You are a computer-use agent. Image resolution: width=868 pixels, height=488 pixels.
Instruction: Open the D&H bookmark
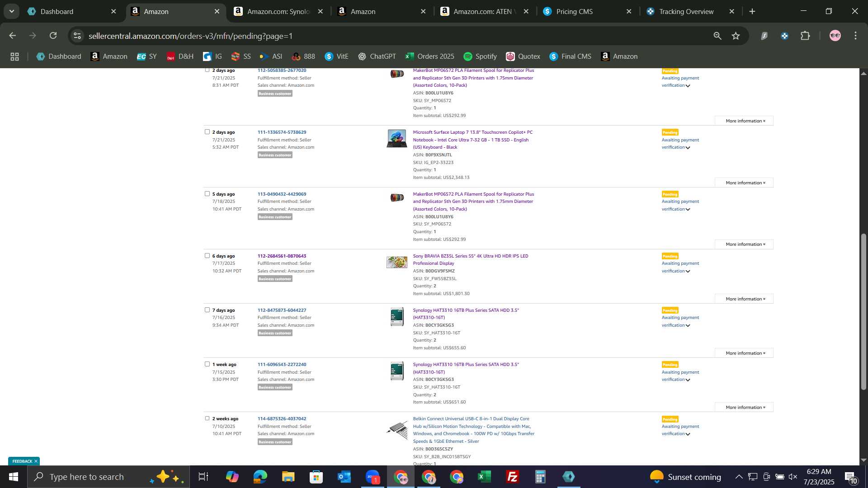180,56
